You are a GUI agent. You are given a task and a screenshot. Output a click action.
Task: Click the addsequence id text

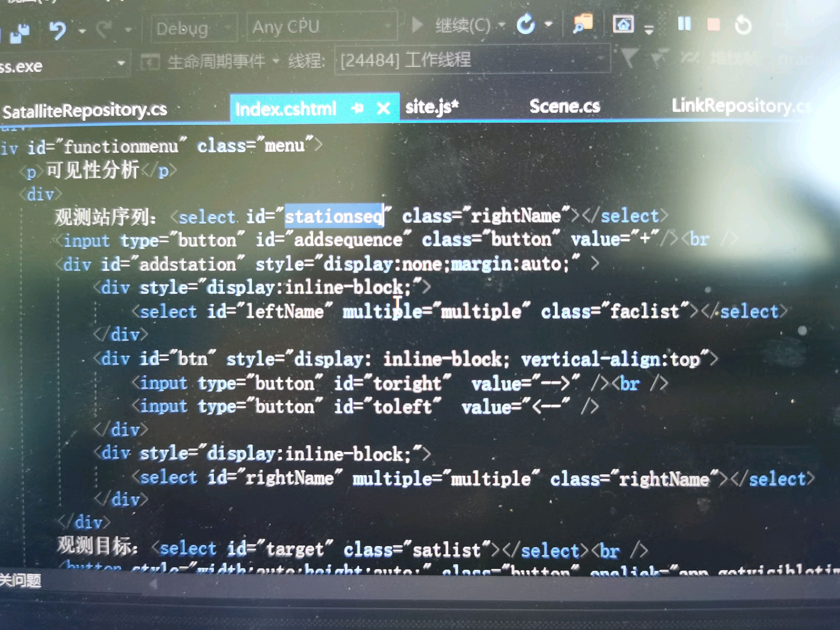pos(348,240)
